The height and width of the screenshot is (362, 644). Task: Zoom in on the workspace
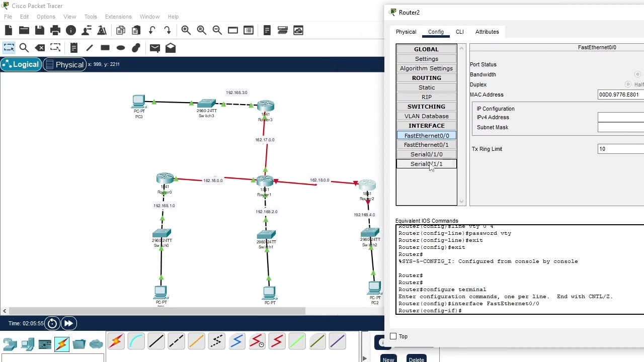tap(186, 31)
